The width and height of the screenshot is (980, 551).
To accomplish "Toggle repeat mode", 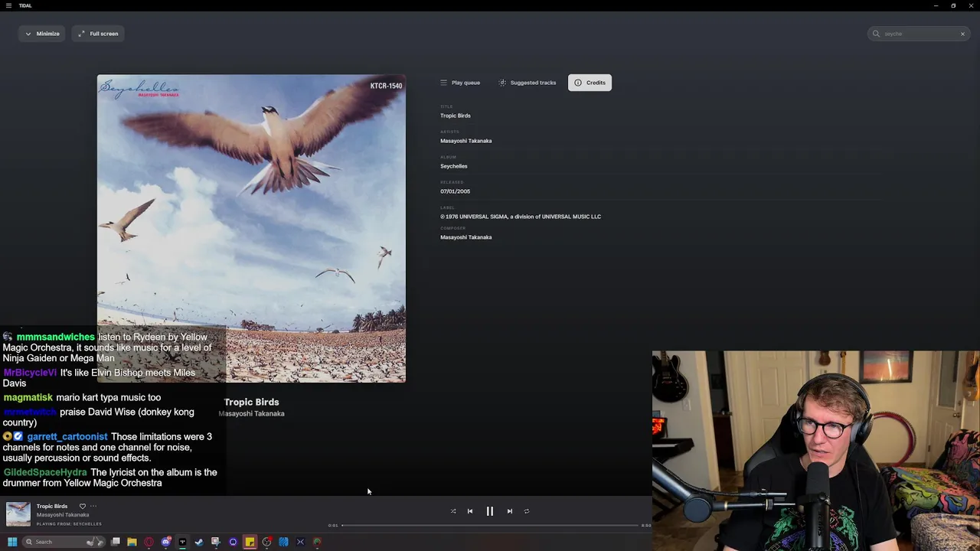I will pyautogui.click(x=527, y=511).
